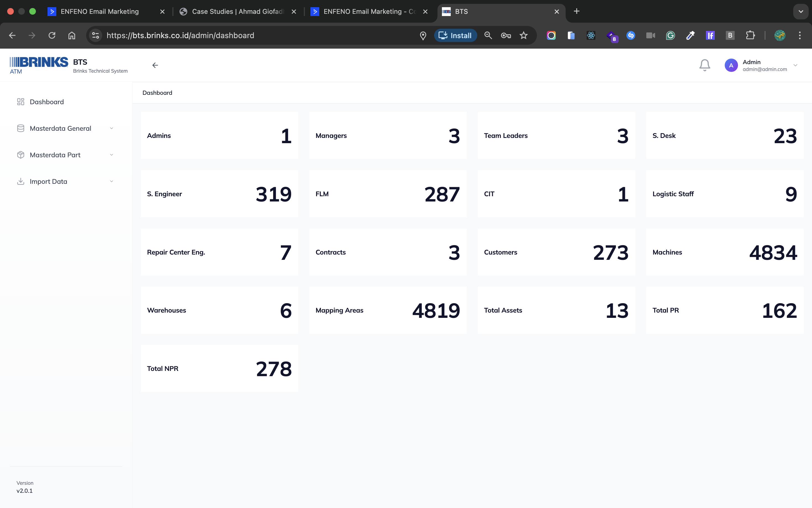Collapse sidebar with the back arrow icon

[x=155, y=65]
